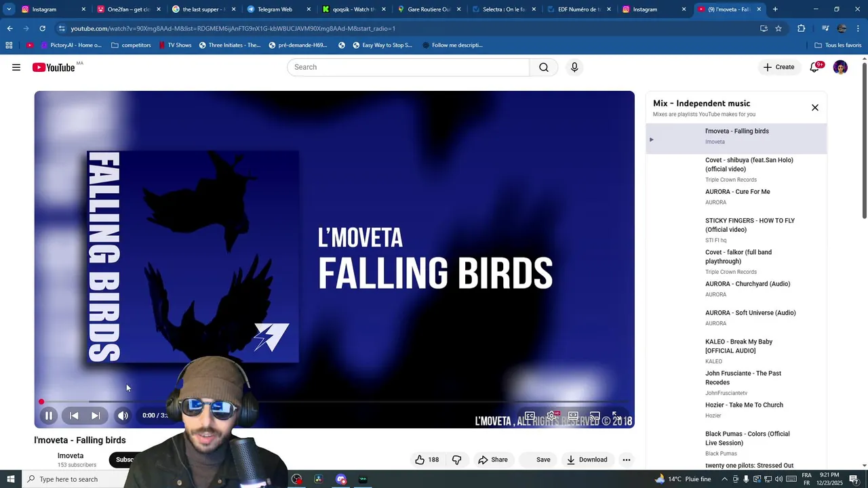Click the address bar URL

pyautogui.click(x=233, y=28)
